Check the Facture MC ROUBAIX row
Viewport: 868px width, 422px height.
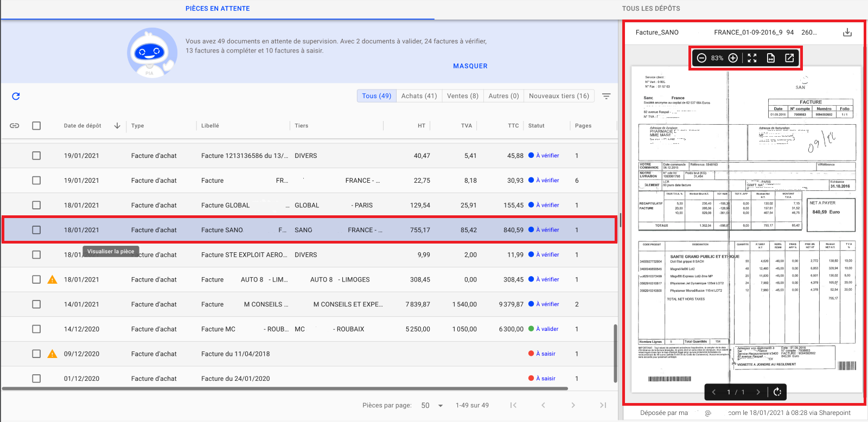pos(36,329)
